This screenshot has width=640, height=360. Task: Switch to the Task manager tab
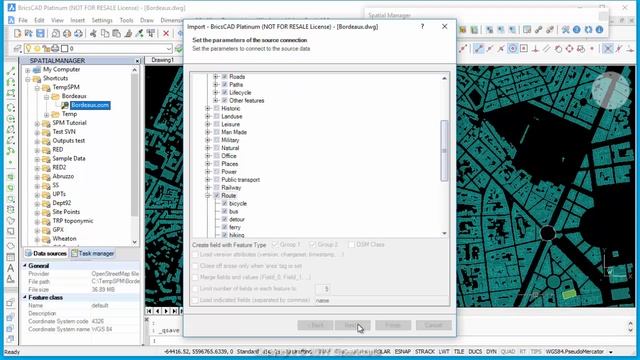pyautogui.click(x=93, y=253)
